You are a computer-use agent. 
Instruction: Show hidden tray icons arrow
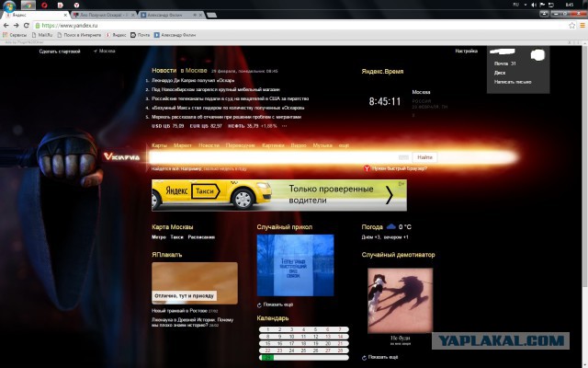tap(526, 5)
